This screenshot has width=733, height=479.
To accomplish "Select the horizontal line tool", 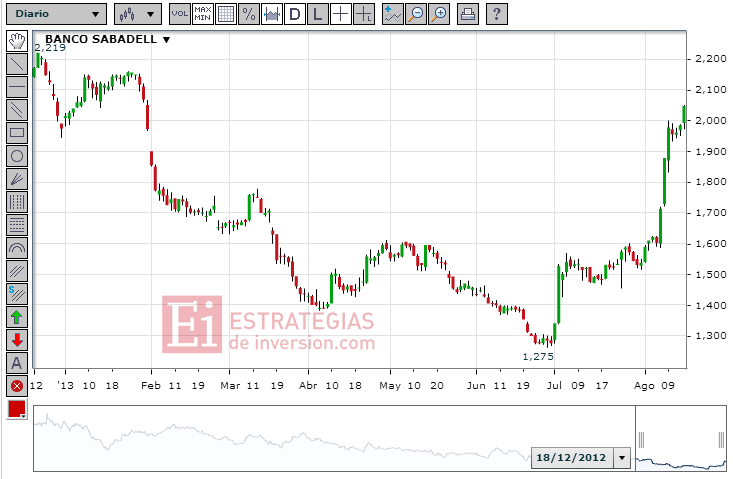I will click(x=17, y=87).
